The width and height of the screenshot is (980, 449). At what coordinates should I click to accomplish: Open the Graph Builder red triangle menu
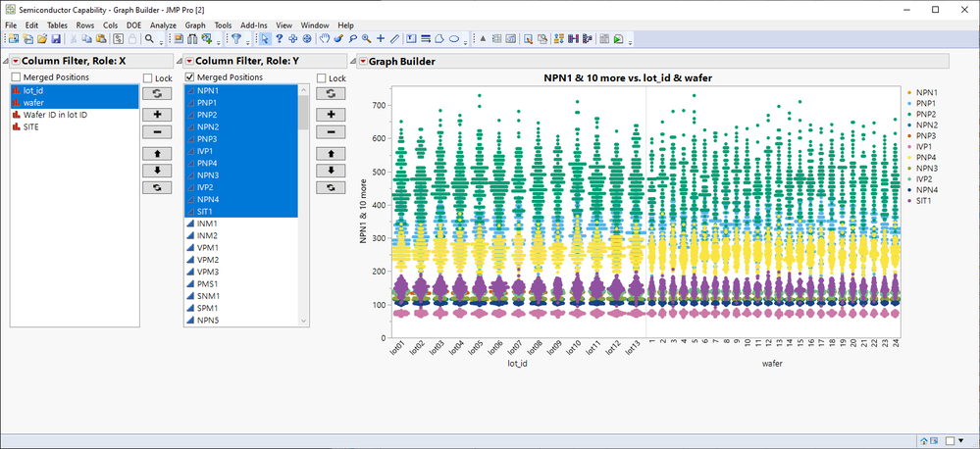(363, 61)
